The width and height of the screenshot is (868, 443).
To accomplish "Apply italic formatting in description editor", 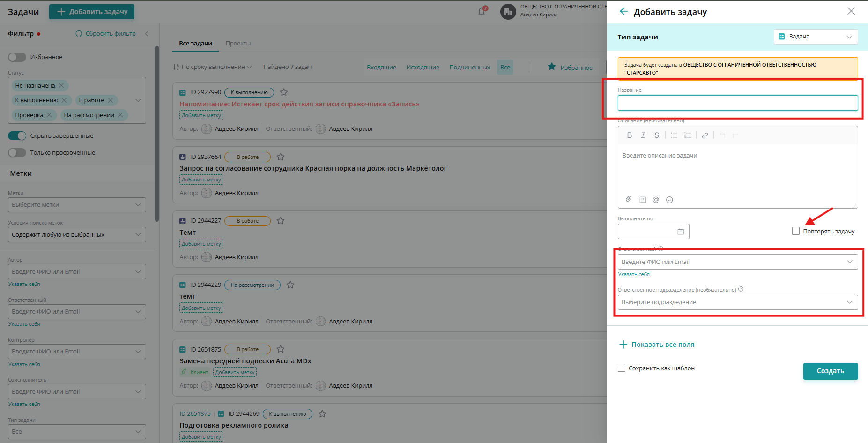I will coord(643,135).
